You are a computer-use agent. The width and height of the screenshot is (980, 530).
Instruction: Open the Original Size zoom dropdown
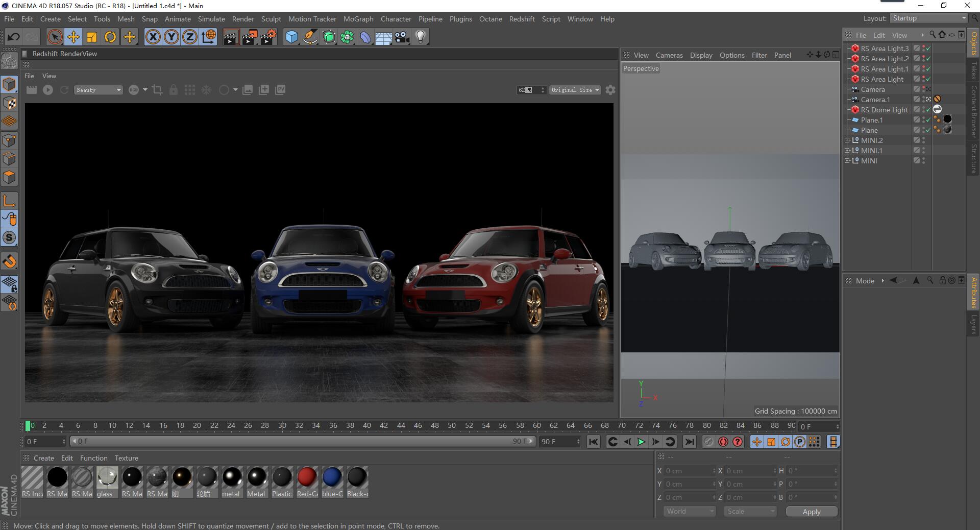click(x=575, y=90)
